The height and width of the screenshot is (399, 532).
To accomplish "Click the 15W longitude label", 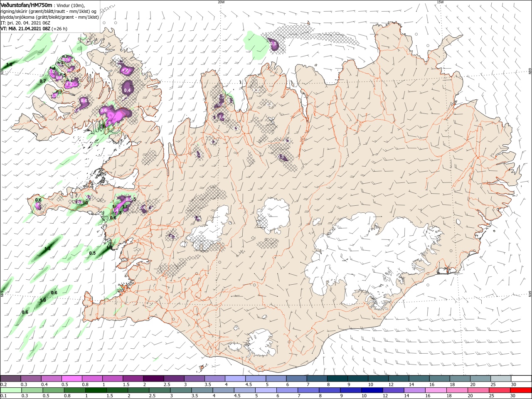I will 440,2.
